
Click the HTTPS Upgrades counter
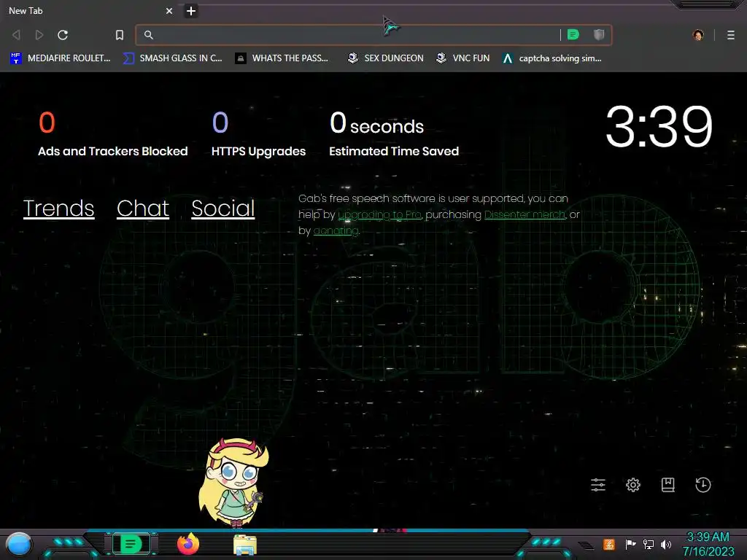pos(259,134)
